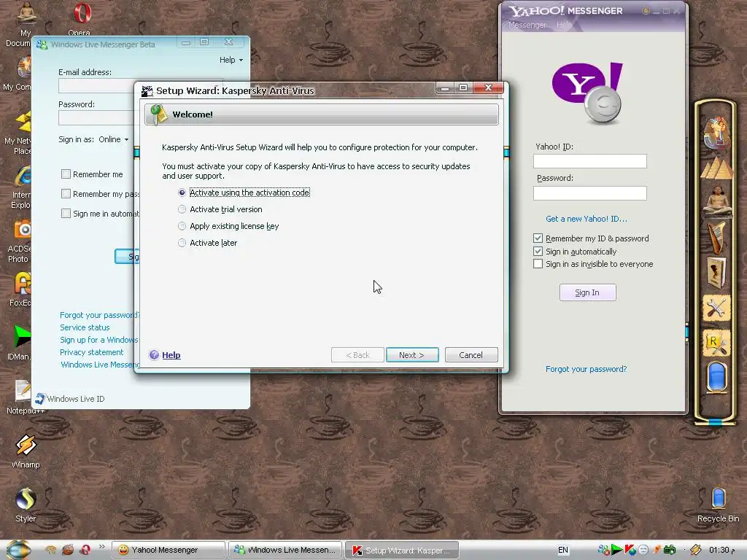Open Help menu in Yahoo! Messenger
Screen dimensions: 747x560
point(564,25)
